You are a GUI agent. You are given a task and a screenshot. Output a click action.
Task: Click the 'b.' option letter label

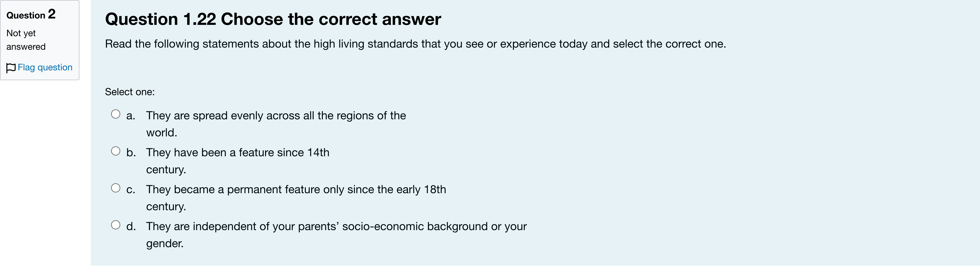coord(131,152)
